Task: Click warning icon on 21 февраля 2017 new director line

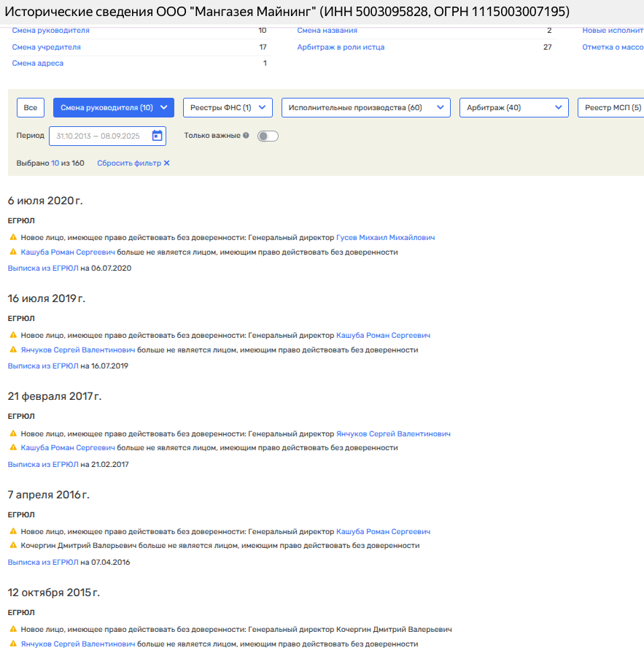Action: (x=13, y=434)
